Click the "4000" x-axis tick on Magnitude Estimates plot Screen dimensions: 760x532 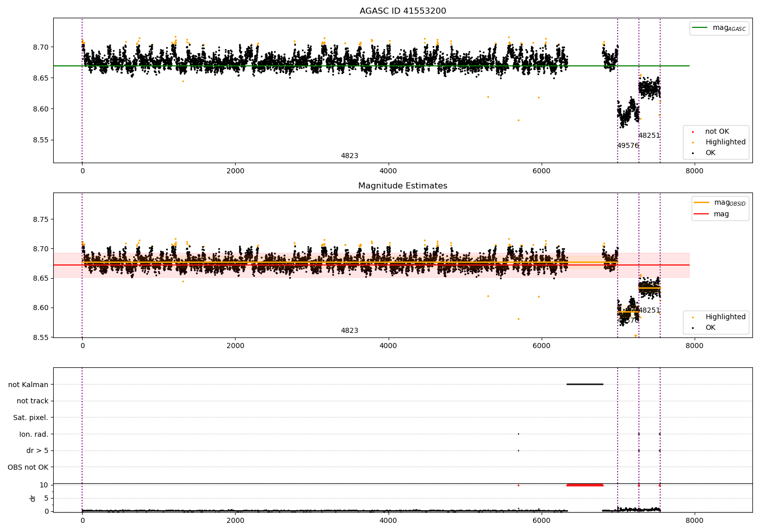point(389,346)
